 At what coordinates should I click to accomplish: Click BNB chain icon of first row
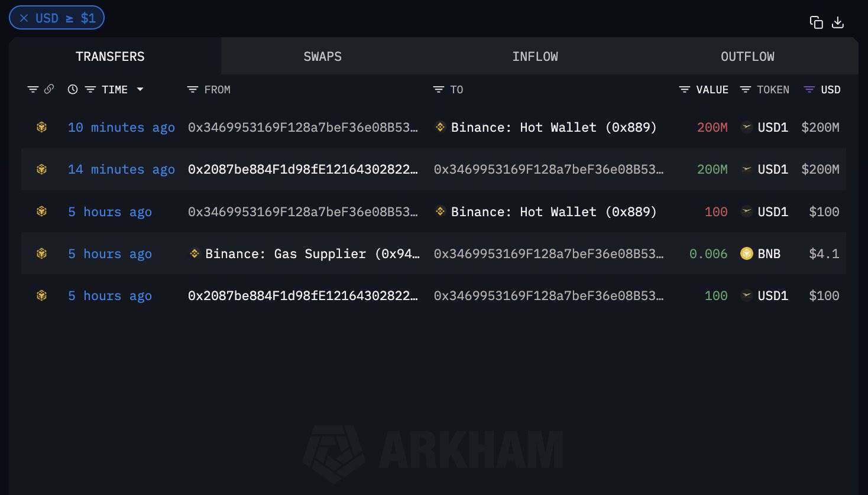click(41, 127)
